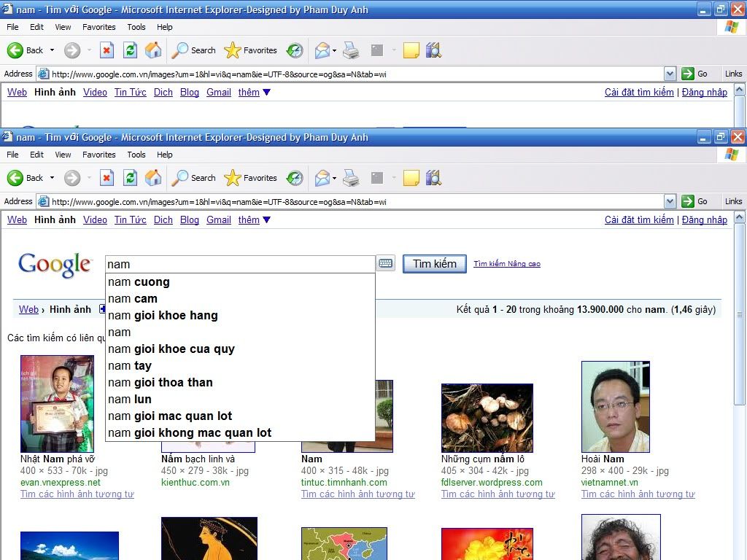Open the "Tin Tức" link in the front window
Viewport: 747px width, 560px height.
130,220
